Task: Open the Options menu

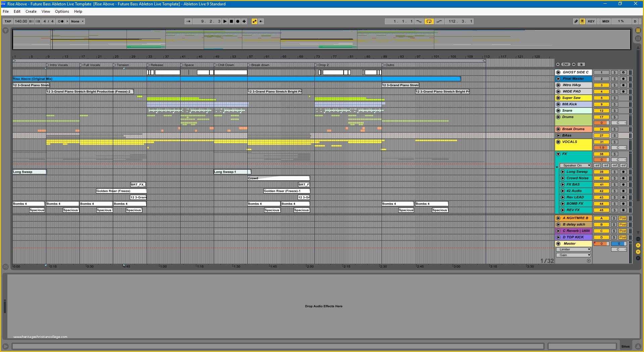Action: pos(62,11)
